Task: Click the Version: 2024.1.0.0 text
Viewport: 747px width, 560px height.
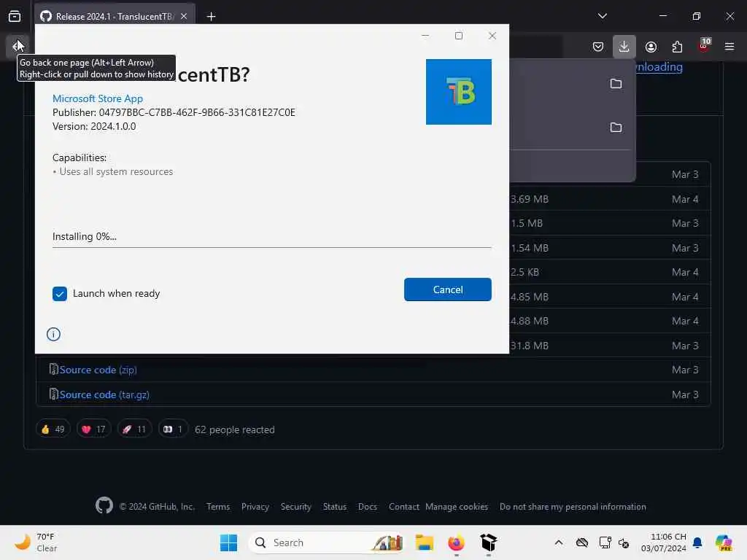Action: (94, 127)
